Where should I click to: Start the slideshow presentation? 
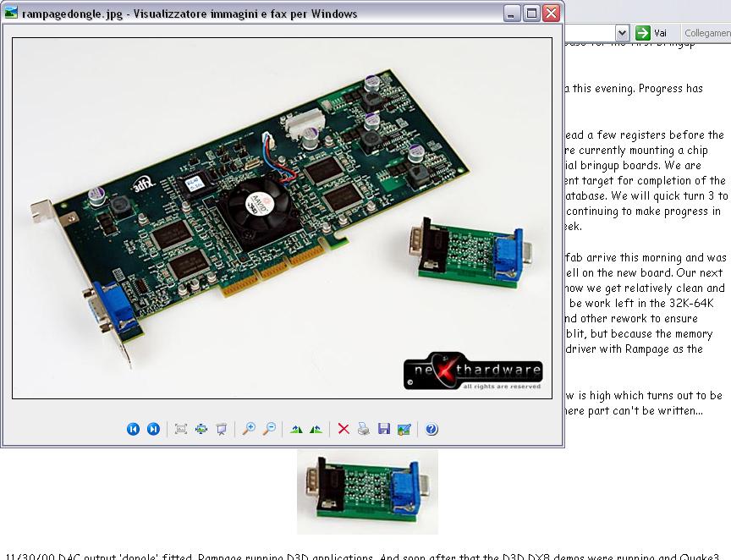[221, 430]
